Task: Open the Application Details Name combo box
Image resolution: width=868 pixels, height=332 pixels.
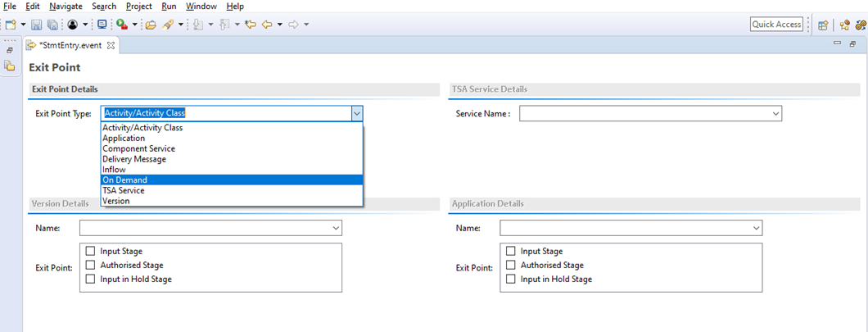Action: [756, 228]
